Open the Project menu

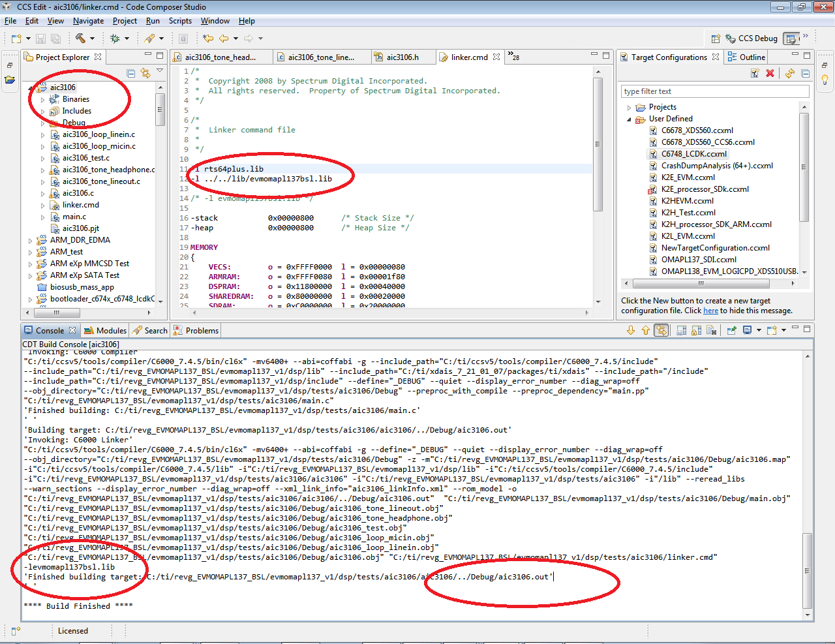click(x=125, y=21)
